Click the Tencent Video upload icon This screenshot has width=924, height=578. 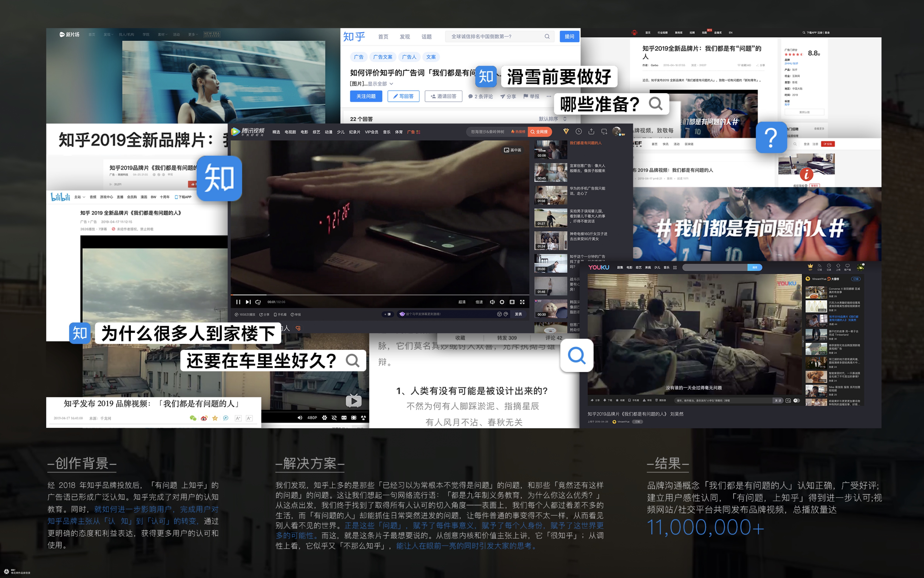click(x=591, y=131)
